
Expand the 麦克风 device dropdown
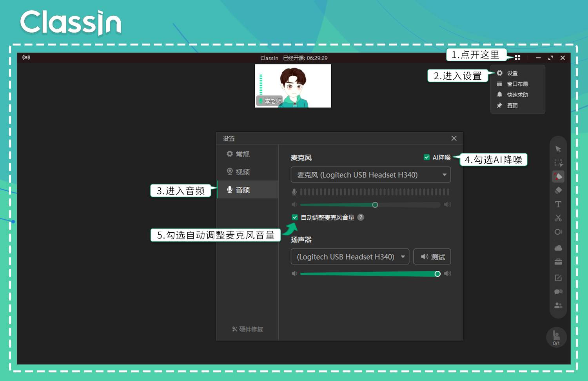pyautogui.click(x=371, y=175)
